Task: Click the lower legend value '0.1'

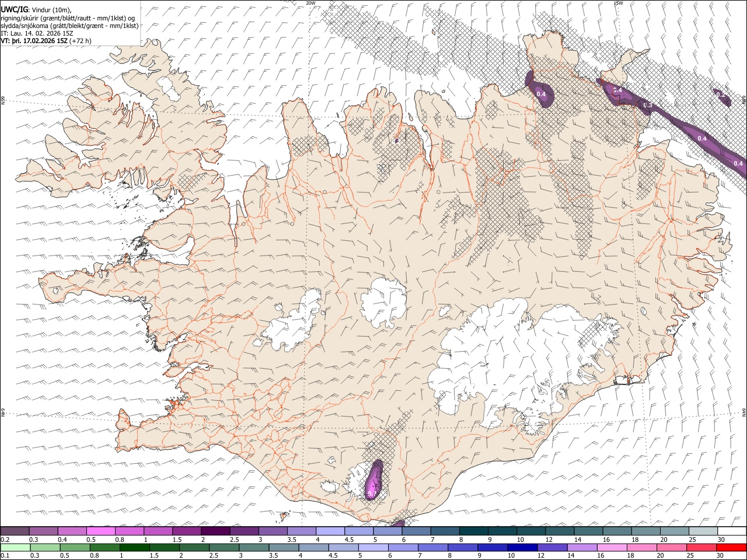Action: coord(5,556)
